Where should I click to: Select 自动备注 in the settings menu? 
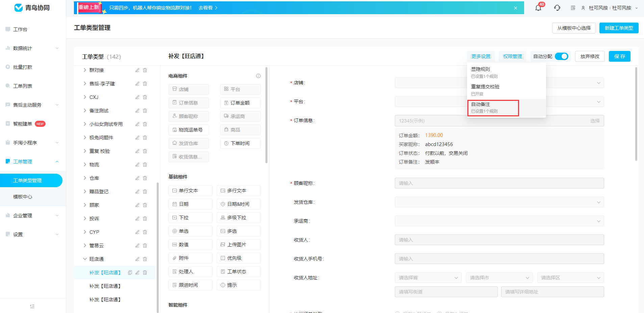[507, 108]
